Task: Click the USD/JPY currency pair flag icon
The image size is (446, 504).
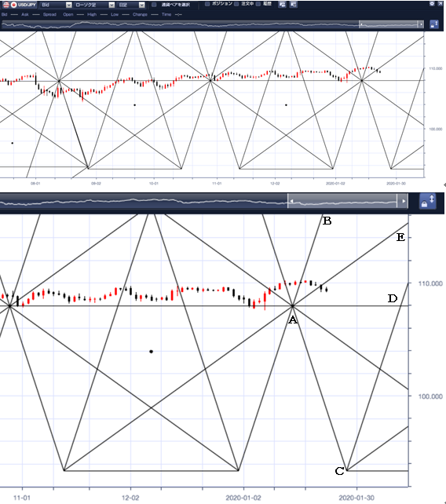Action: point(9,5)
